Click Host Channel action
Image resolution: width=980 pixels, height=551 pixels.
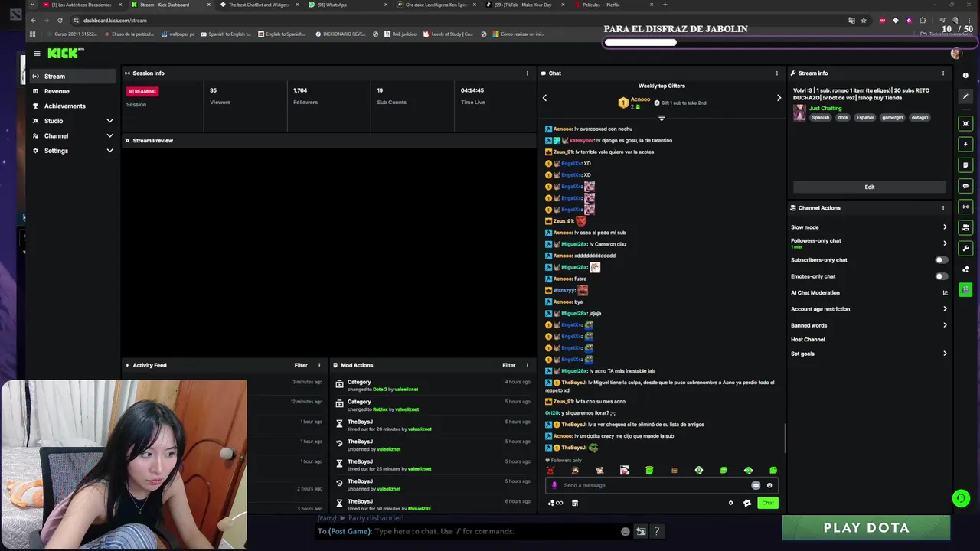(x=808, y=340)
